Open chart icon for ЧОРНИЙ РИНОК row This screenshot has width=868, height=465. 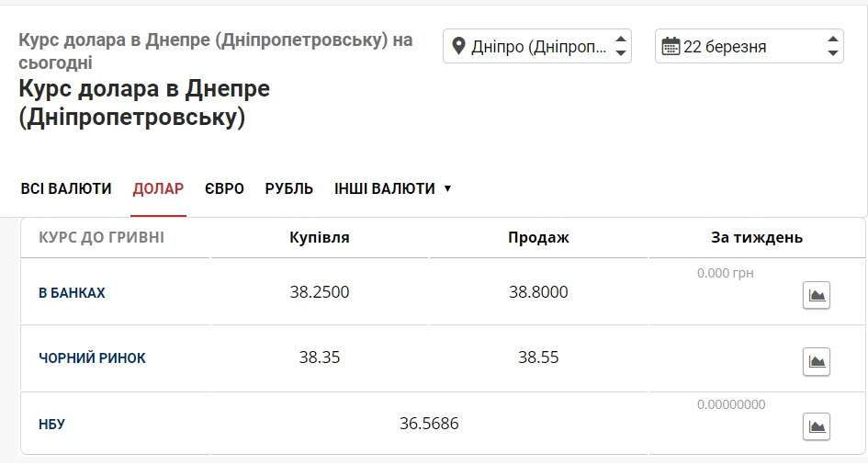[x=816, y=361]
